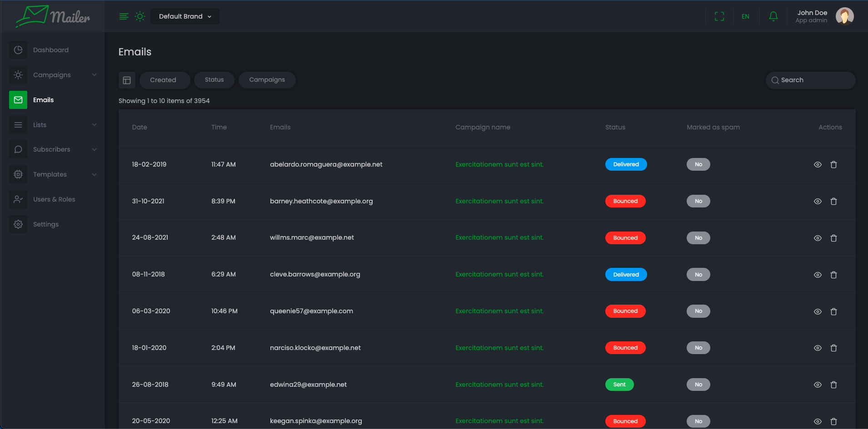
Task: Delete the abelardo.romaguera@example.net email
Action: 833,164
